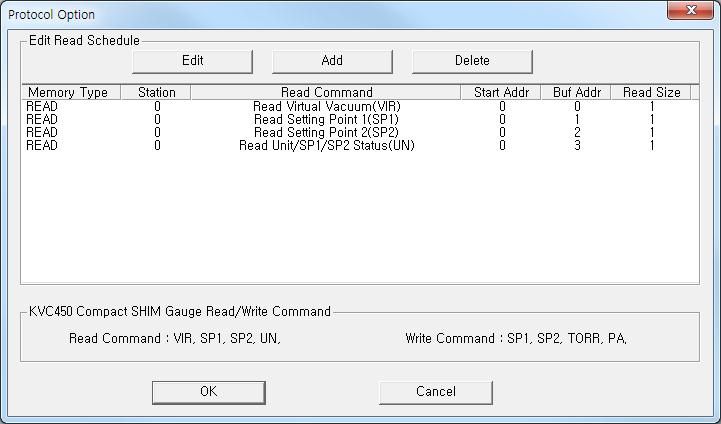This screenshot has height=424, width=721.
Task: Select the Read Virtual Vacuum(VIR) row
Action: [326, 106]
